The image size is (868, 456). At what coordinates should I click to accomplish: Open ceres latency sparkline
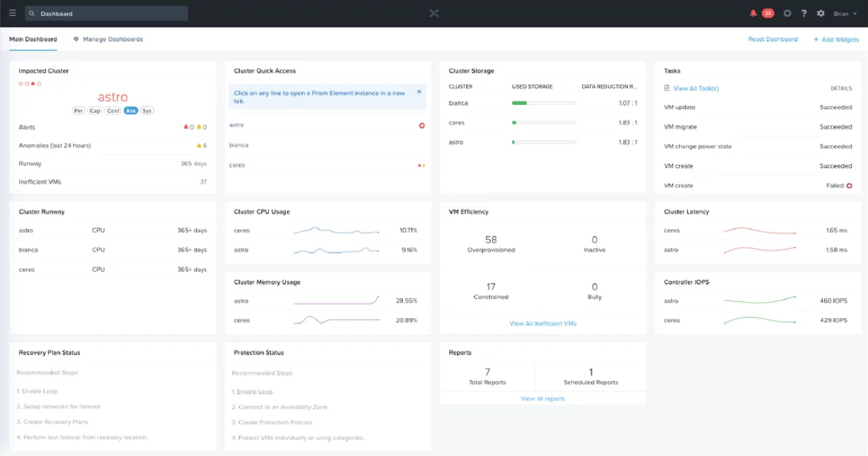point(759,231)
